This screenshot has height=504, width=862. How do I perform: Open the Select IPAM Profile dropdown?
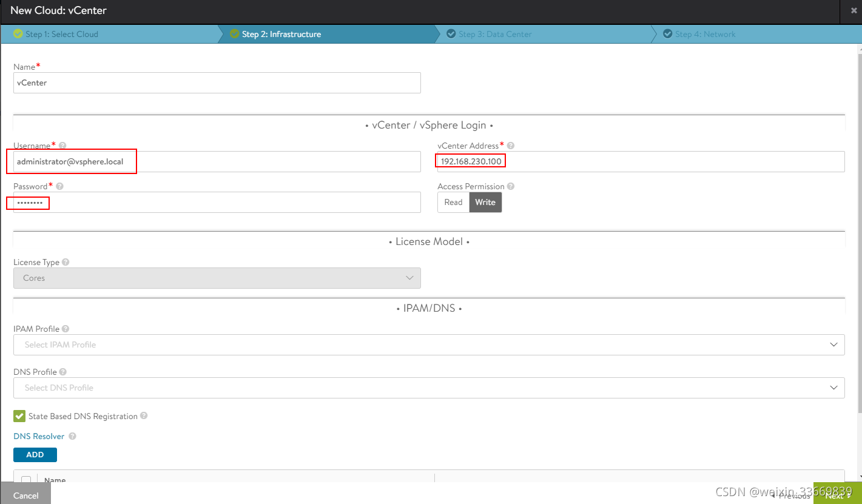(429, 344)
